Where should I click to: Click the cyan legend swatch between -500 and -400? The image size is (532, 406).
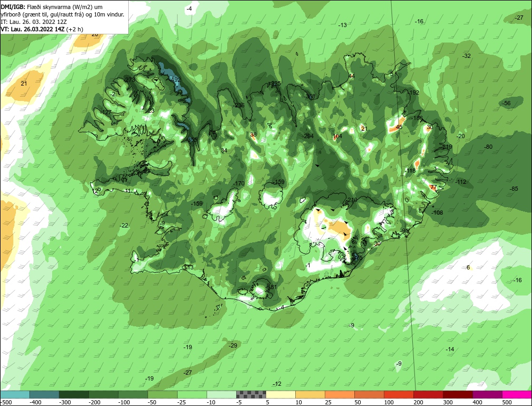[15, 395]
